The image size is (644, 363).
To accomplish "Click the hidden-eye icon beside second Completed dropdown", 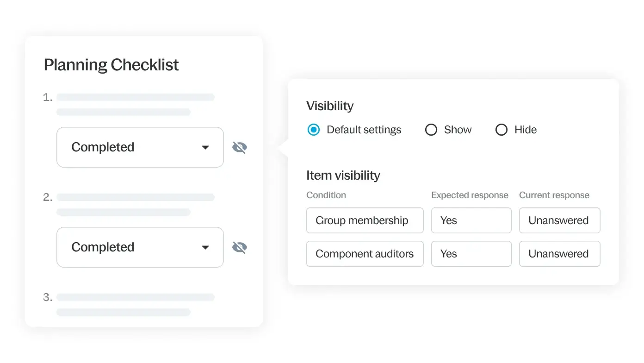I will click(x=239, y=248).
